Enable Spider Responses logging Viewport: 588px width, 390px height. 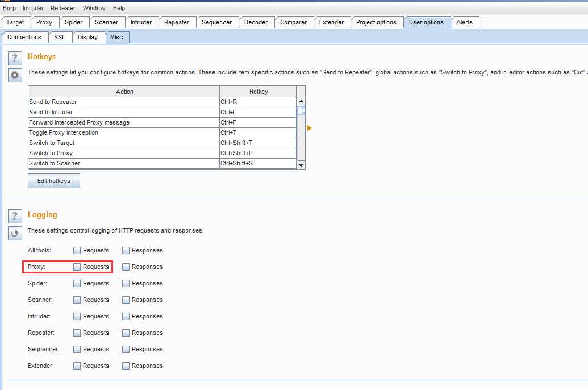coord(126,283)
